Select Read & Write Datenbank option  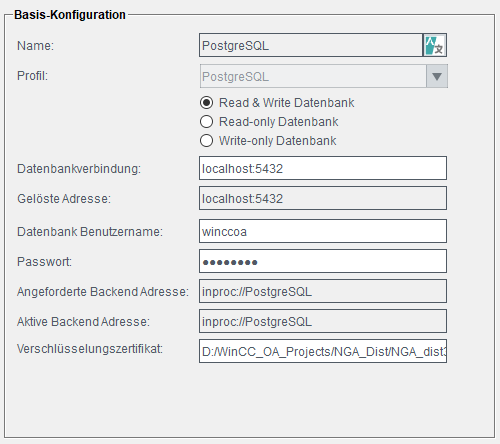point(206,103)
